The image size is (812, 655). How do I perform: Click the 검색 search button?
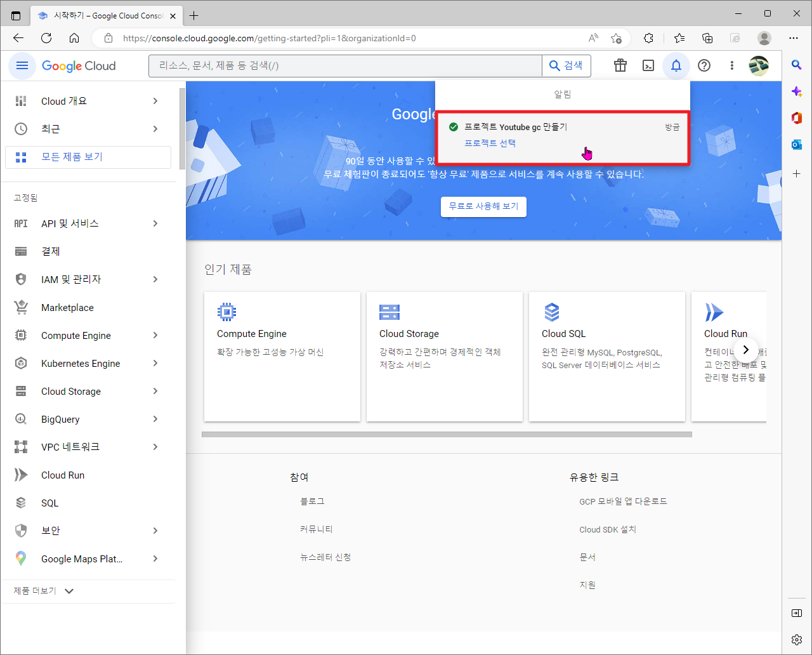pos(566,65)
